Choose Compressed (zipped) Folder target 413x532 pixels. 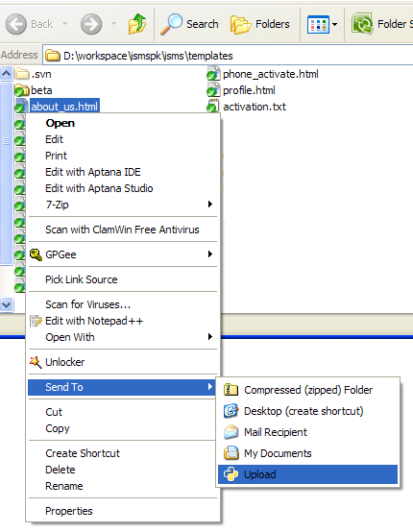[x=307, y=390]
